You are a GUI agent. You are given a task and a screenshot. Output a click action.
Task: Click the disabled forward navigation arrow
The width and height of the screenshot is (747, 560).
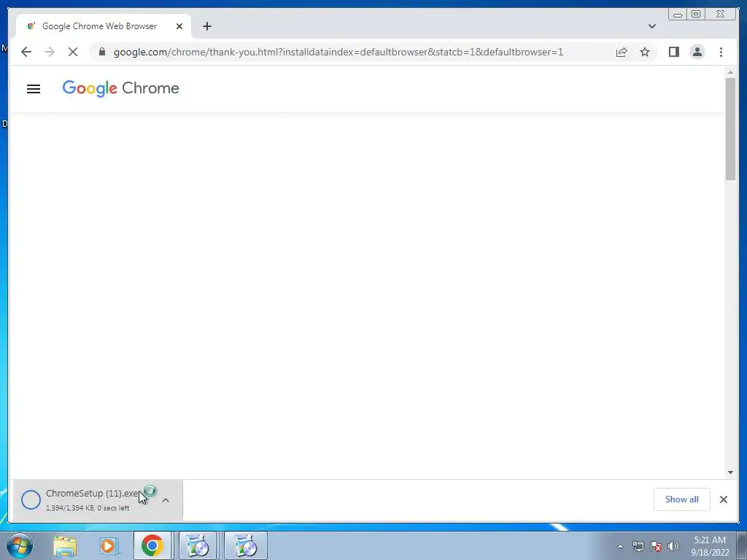coord(50,52)
